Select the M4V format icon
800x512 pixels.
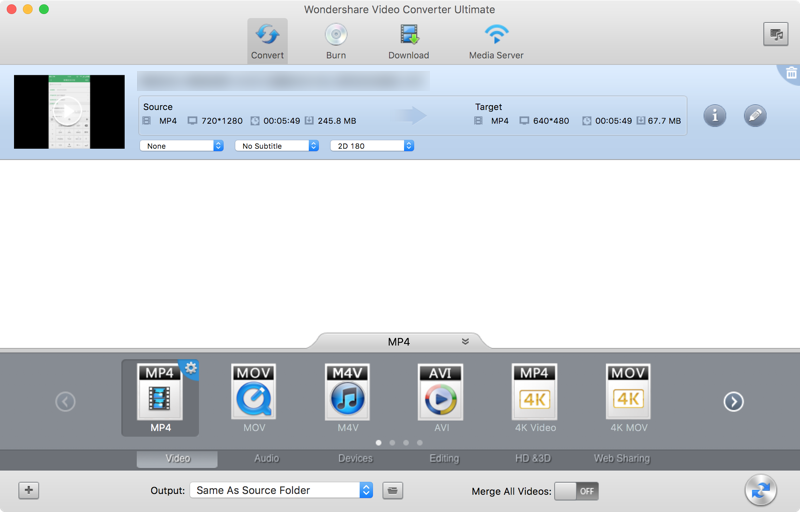[347, 398]
